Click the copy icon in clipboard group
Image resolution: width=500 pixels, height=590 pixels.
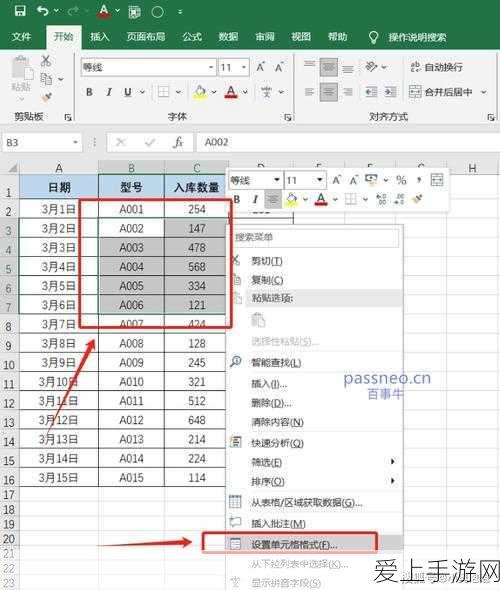[x=46, y=79]
